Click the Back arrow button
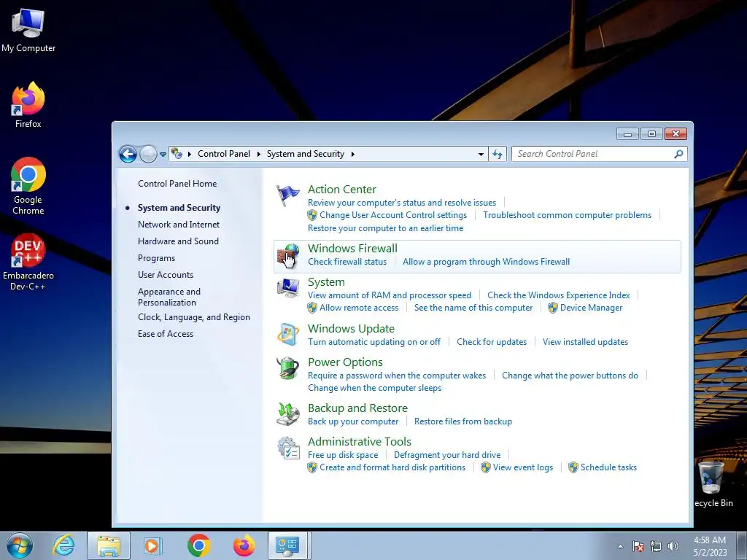Image resolution: width=747 pixels, height=560 pixels. coord(128,154)
